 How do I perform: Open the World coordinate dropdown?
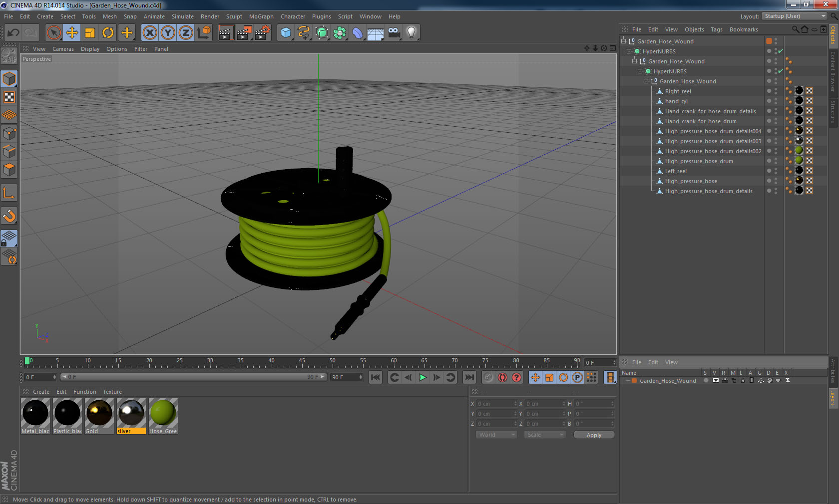point(496,435)
